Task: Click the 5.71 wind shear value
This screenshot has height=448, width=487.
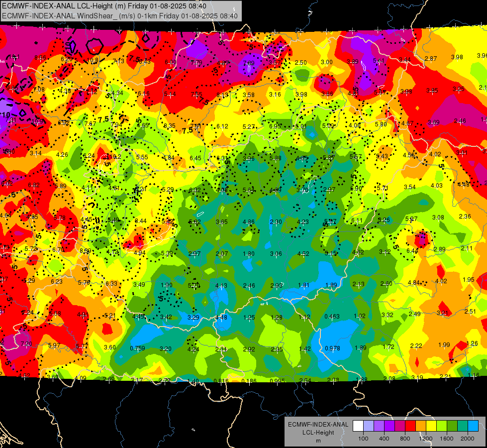Action: pyautogui.click(x=383, y=188)
